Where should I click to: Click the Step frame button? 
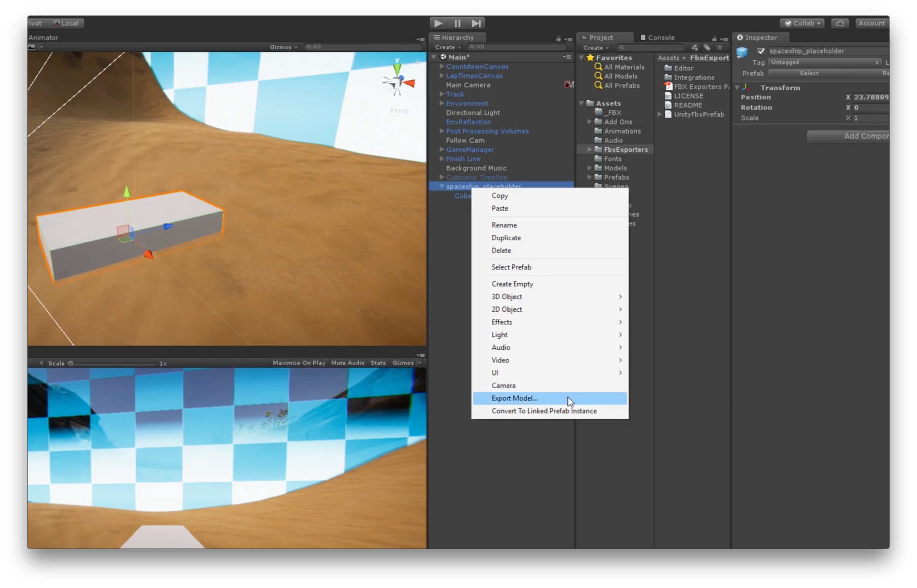click(x=476, y=23)
